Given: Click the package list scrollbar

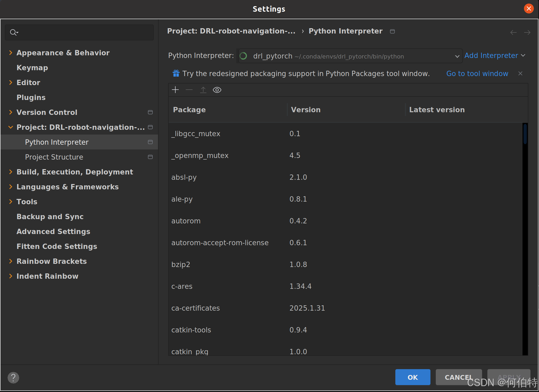Looking at the screenshot, I should click(x=525, y=134).
